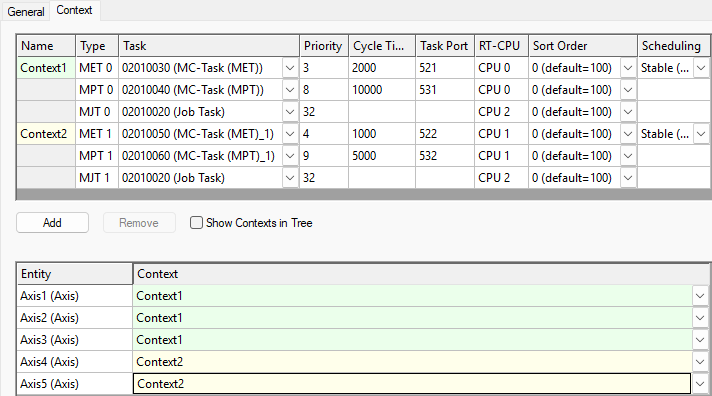Click the Context column header in entity table

click(421, 274)
